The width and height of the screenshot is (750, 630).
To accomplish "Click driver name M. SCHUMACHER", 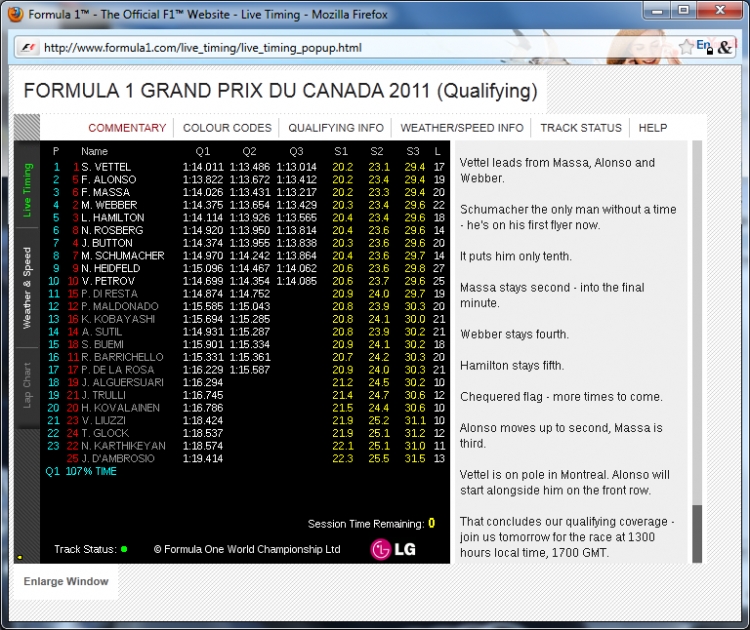I will coord(123,255).
